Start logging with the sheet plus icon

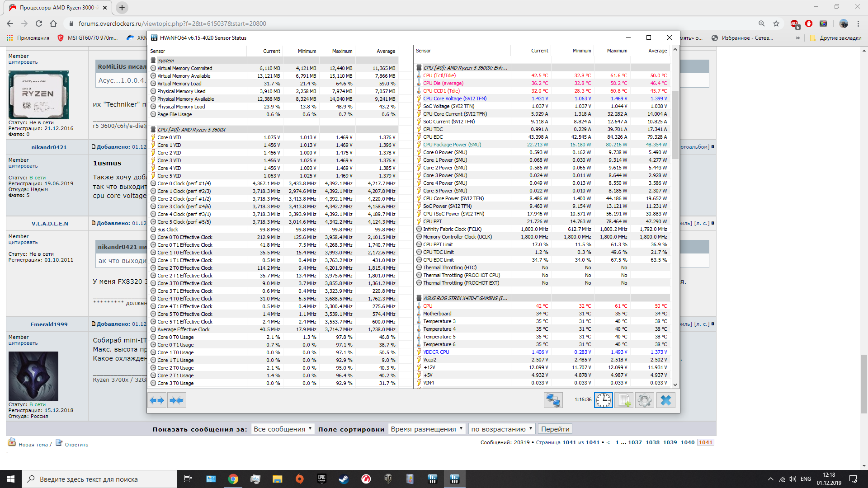(x=624, y=400)
